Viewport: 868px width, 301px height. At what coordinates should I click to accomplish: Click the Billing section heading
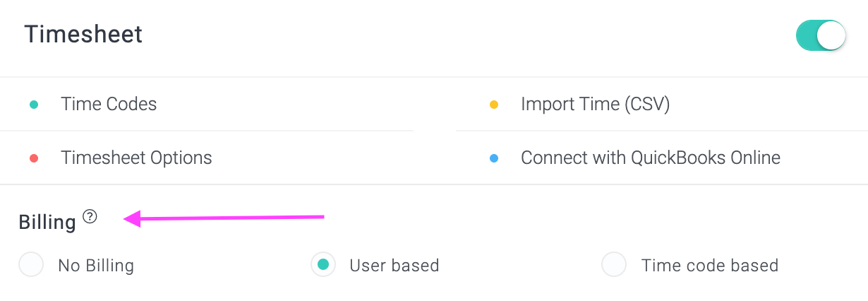coord(47,222)
